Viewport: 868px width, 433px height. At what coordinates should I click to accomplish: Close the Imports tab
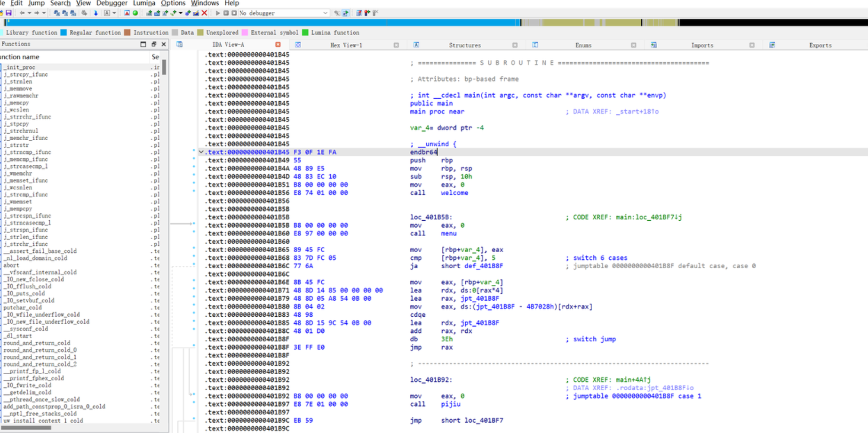coord(752,45)
